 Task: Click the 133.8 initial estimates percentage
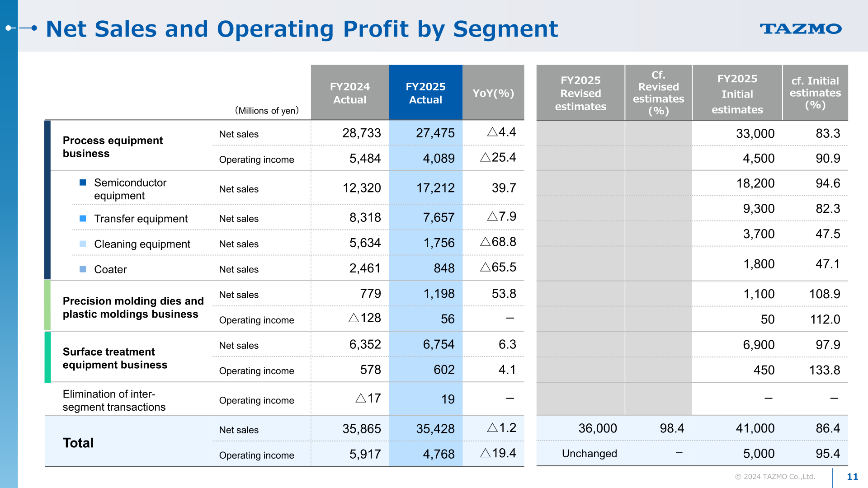tap(825, 370)
